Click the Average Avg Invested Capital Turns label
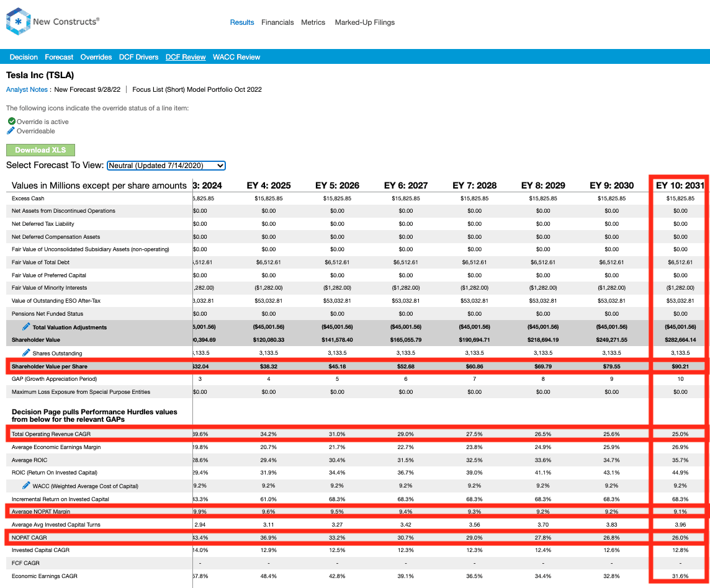Screen dimensions: 710x588 (x=56, y=525)
